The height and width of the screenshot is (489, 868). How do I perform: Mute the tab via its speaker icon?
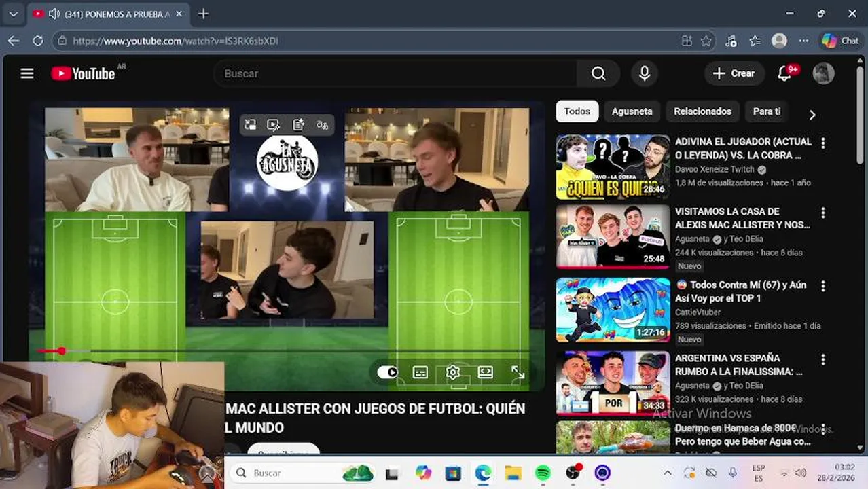tap(54, 14)
